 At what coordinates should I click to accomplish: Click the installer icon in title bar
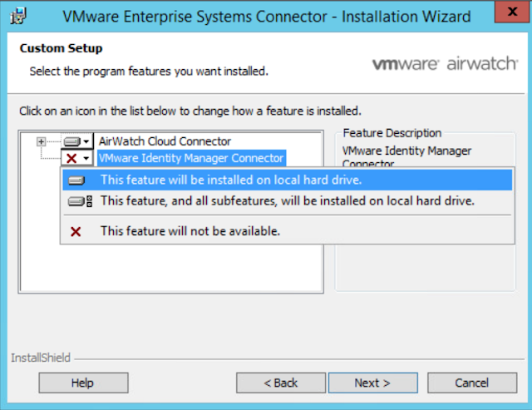point(18,16)
